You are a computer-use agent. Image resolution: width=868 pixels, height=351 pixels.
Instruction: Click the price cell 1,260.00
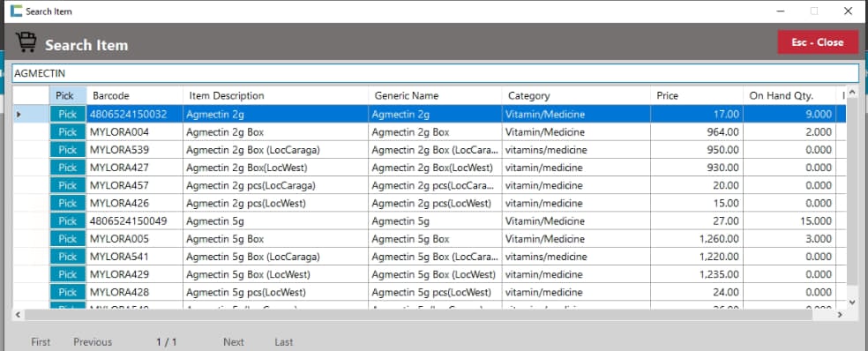coord(696,239)
